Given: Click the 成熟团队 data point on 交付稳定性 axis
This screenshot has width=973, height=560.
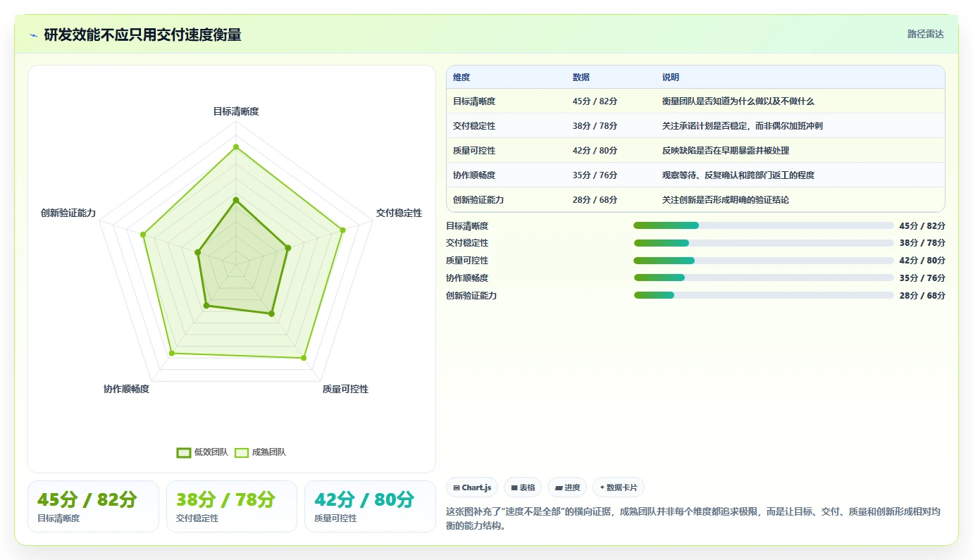Looking at the screenshot, I should point(343,230).
